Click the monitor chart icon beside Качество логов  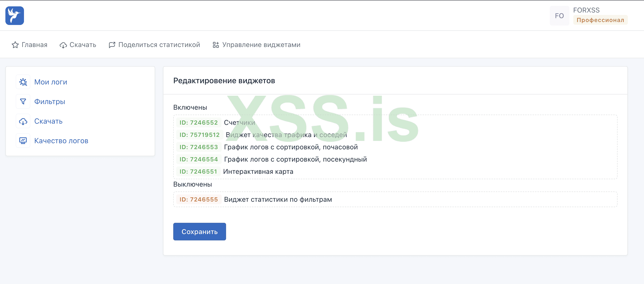(x=23, y=141)
